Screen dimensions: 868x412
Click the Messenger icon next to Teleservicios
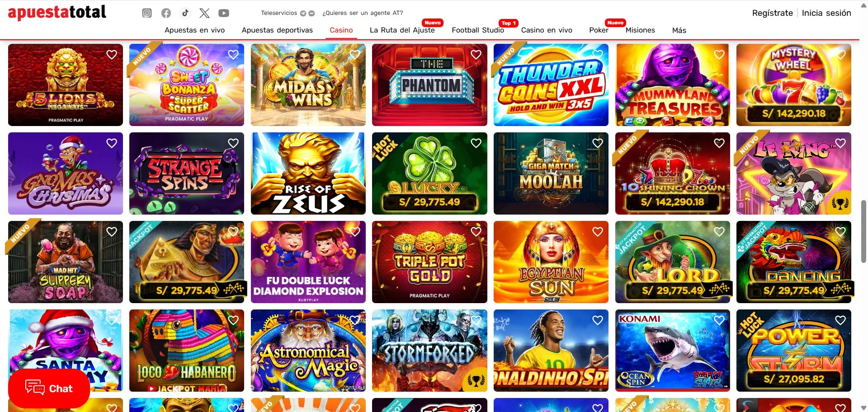311,13
